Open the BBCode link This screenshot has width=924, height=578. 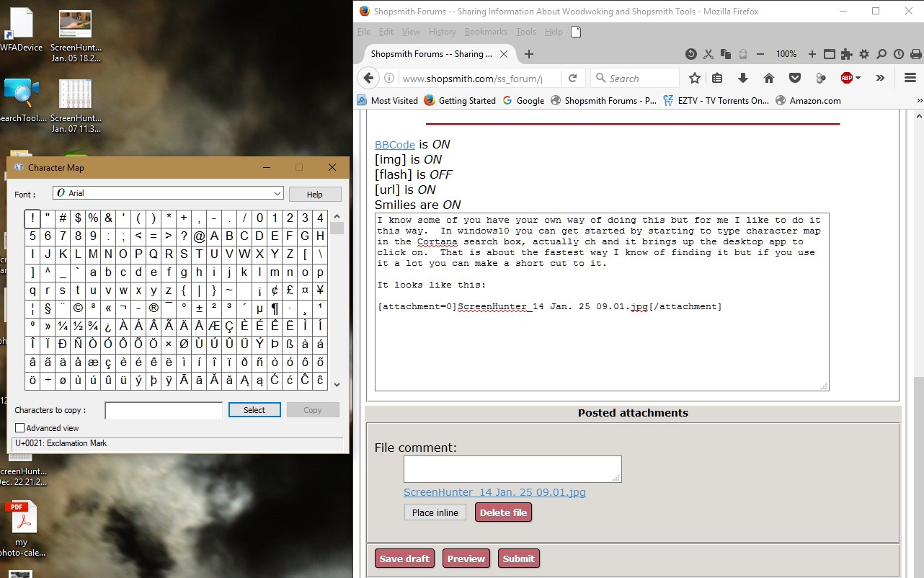pyautogui.click(x=395, y=144)
